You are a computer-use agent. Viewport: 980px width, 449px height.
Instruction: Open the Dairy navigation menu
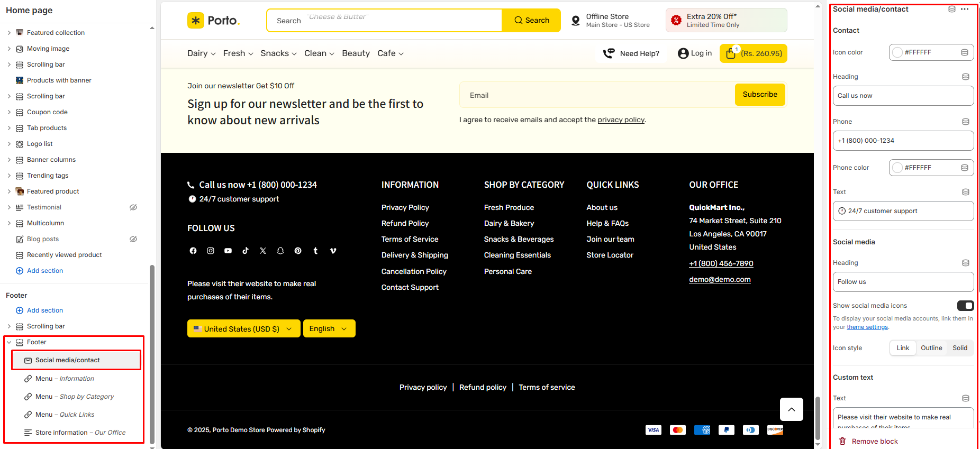(201, 53)
